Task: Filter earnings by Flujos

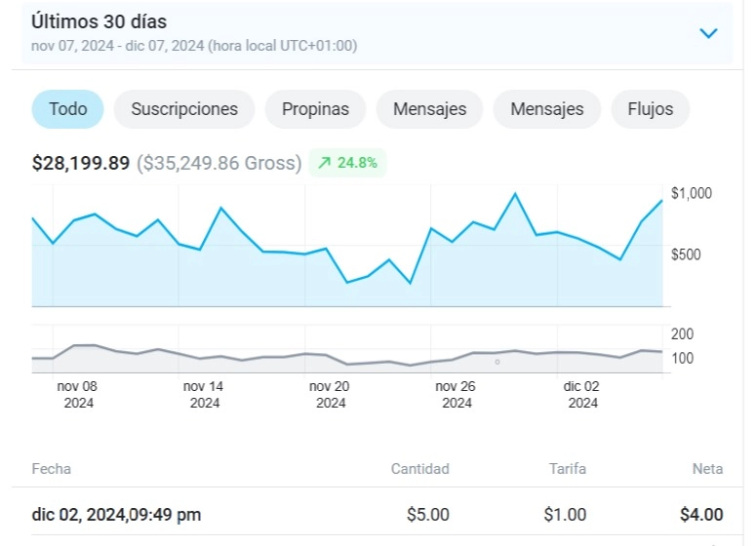Action: [650, 109]
